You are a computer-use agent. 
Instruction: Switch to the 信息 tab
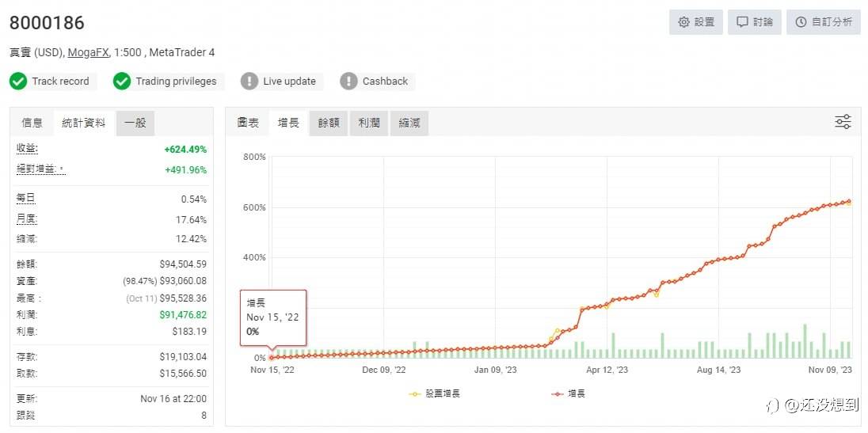pyautogui.click(x=32, y=123)
